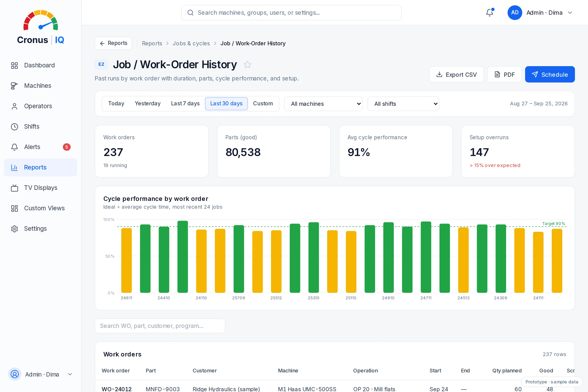The width and height of the screenshot is (588, 392).
Task: Select the Last 30 days range
Action: (226, 103)
